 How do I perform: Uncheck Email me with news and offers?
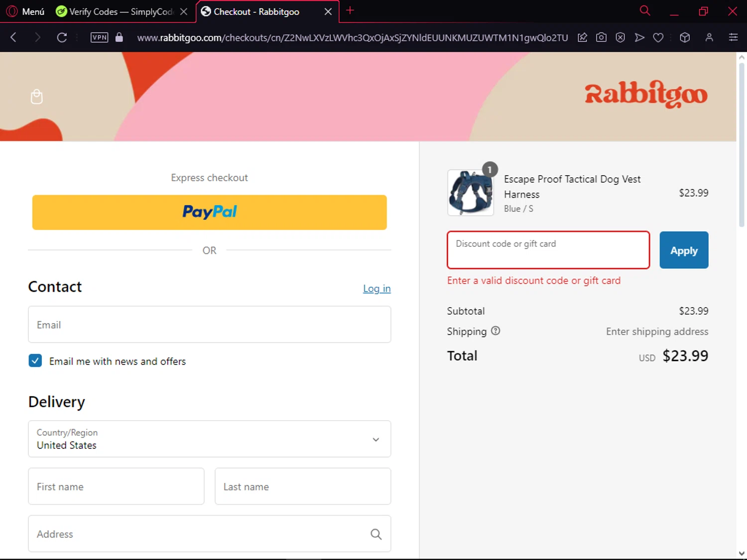click(x=35, y=361)
